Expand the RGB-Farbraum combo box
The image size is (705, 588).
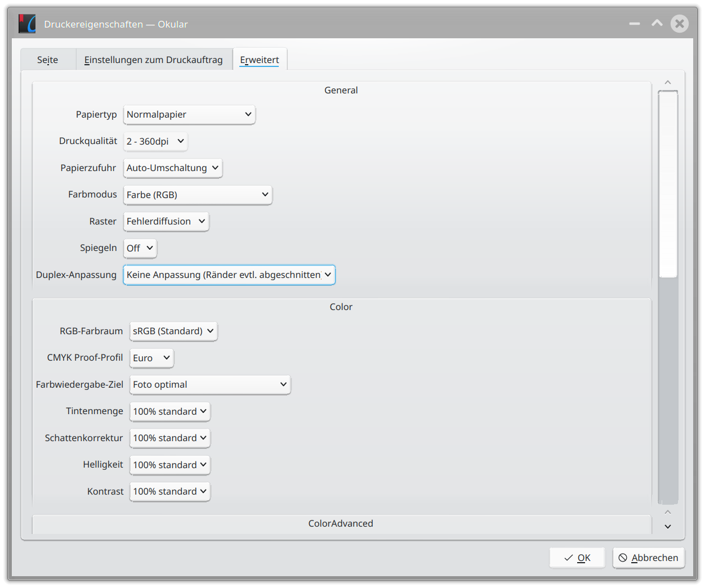click(173, 331)
